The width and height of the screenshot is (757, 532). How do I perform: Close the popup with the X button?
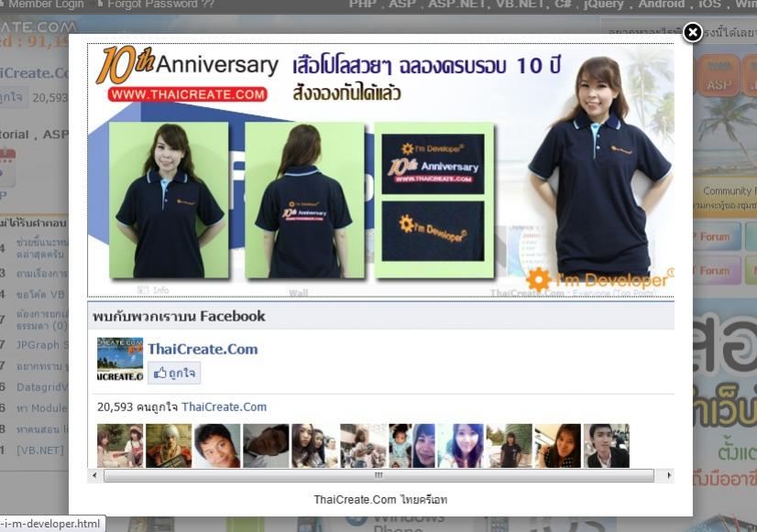pos(692,32)
